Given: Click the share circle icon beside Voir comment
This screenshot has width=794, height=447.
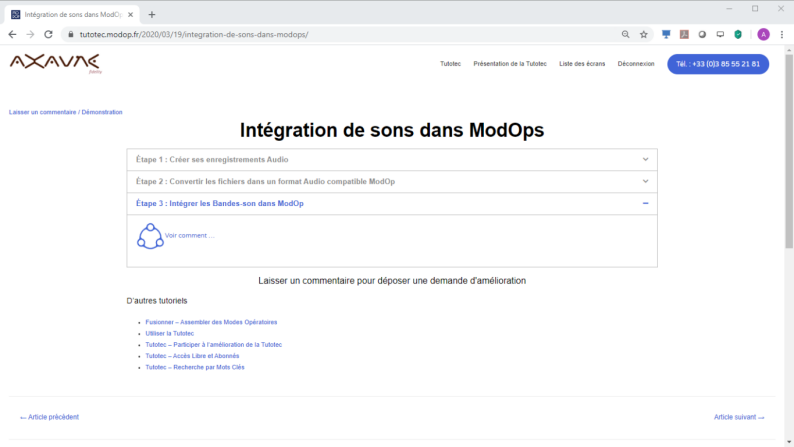Looking at the screenshot, I should [150, 236].
